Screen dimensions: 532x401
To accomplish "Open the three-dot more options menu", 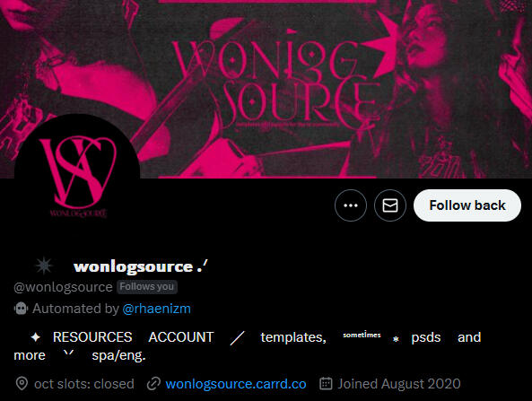I will coord(351,205).
